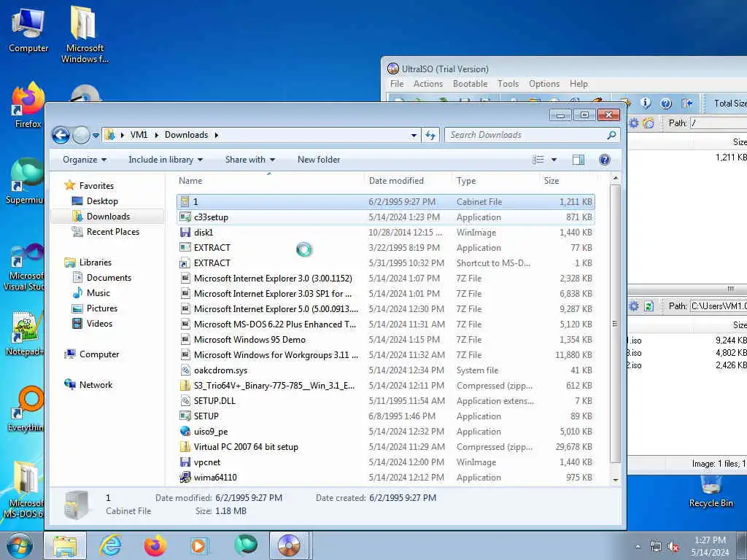The image size is (747, 560).
Task: Open Windows Media Player on taskbar
Action: [199, 545]
